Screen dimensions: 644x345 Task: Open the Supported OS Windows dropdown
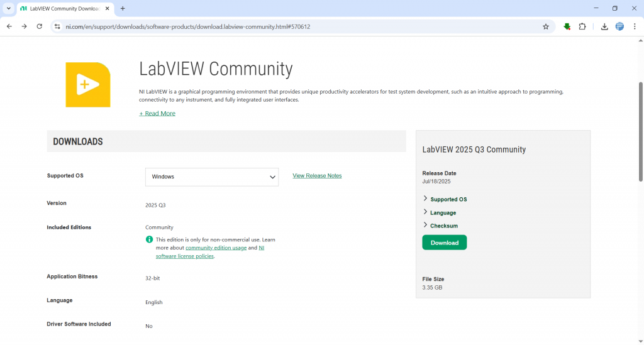coord(211,177)
